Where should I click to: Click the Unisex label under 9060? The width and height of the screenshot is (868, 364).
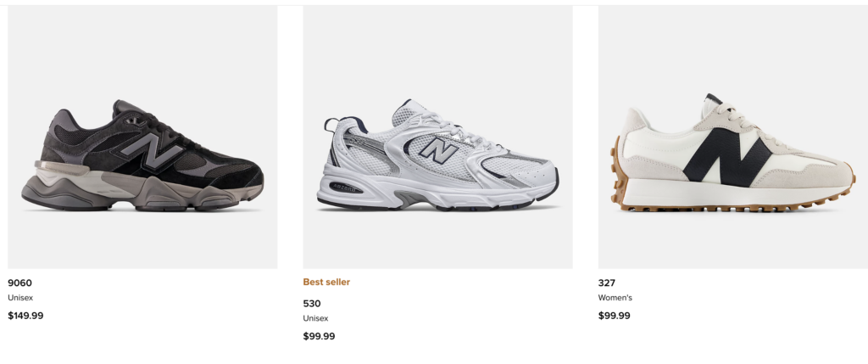(x=20, y=298)
